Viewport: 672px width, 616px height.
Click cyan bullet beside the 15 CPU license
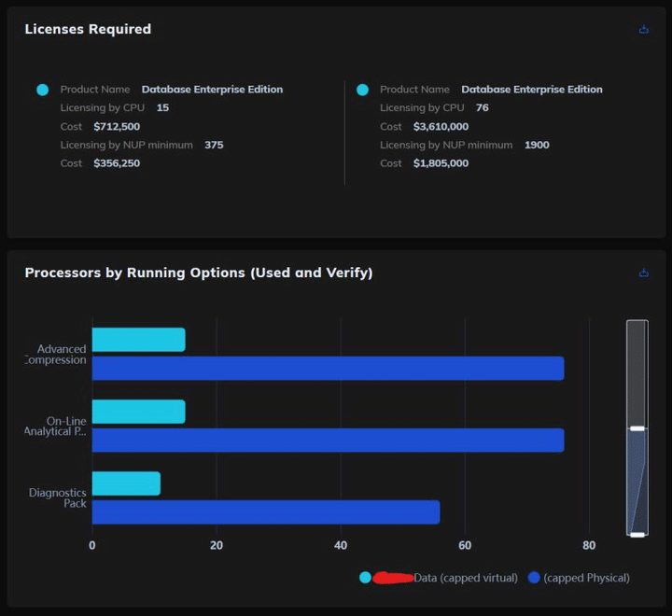[42, 90]
